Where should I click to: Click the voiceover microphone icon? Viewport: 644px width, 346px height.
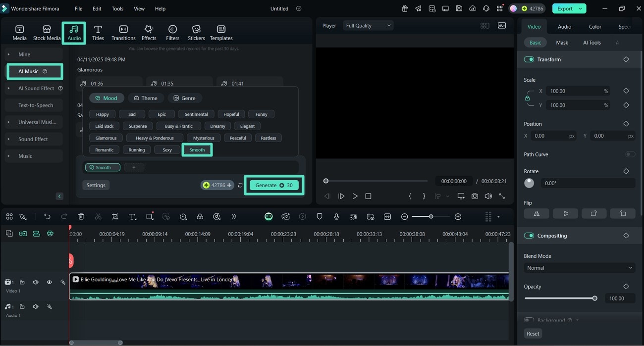(x=336, y=216)
